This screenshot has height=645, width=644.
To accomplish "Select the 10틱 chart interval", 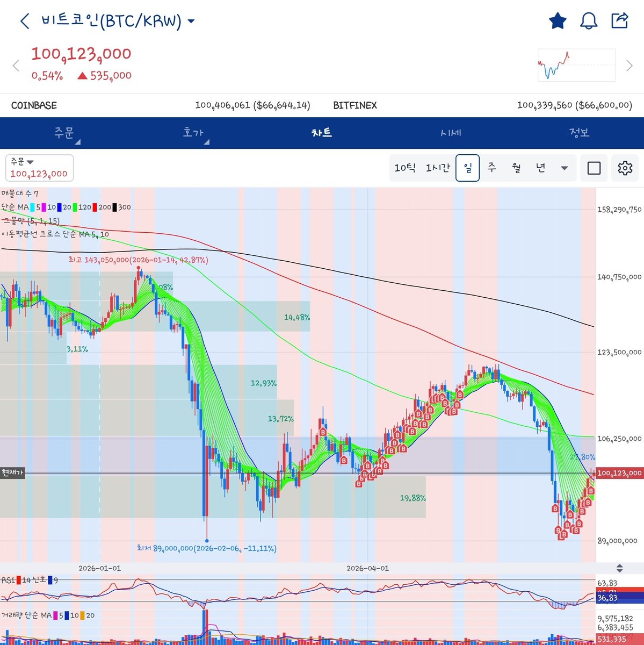I will pyautogui.click(x=405, y=168).
